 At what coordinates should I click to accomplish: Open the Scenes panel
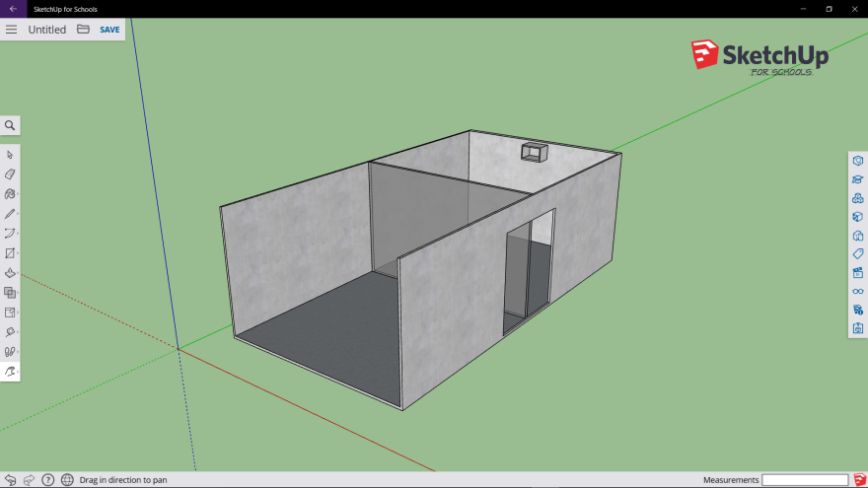(858, 272)
